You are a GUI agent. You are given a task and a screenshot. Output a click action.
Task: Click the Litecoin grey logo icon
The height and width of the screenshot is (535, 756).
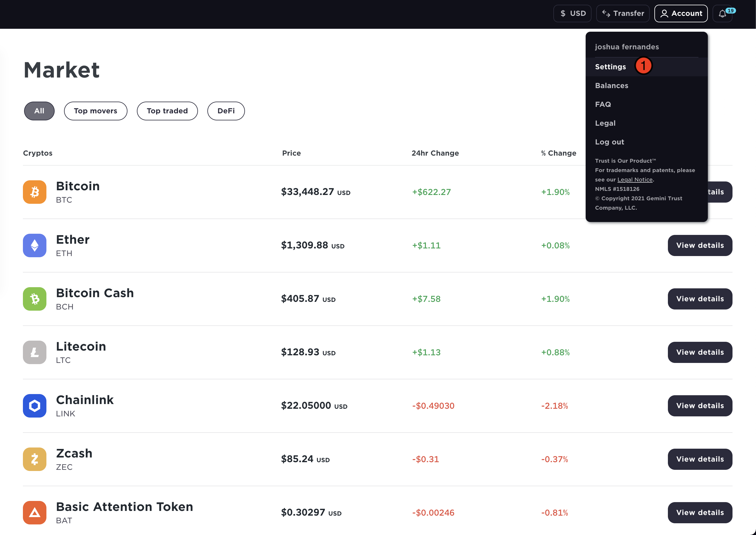point(35,352)
